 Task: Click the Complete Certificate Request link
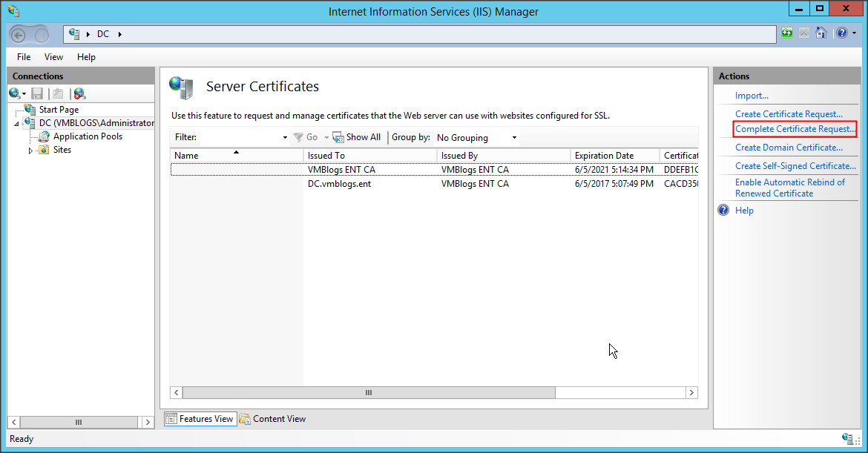(795, 129)
